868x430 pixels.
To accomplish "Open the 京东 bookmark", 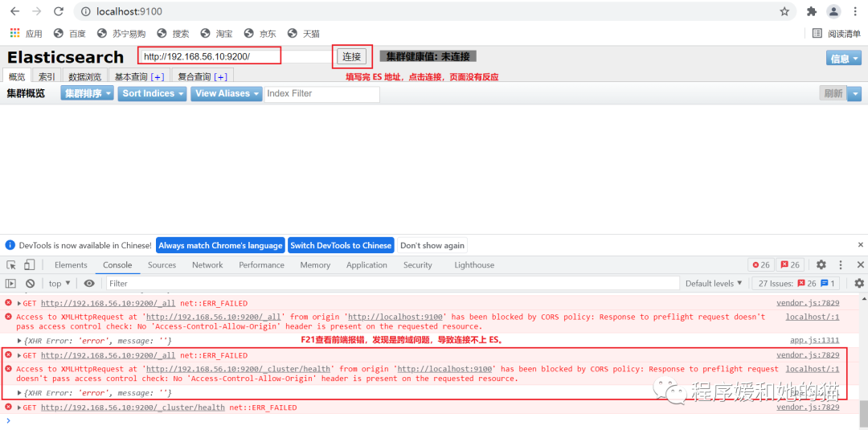I will [x=260, y=34].
